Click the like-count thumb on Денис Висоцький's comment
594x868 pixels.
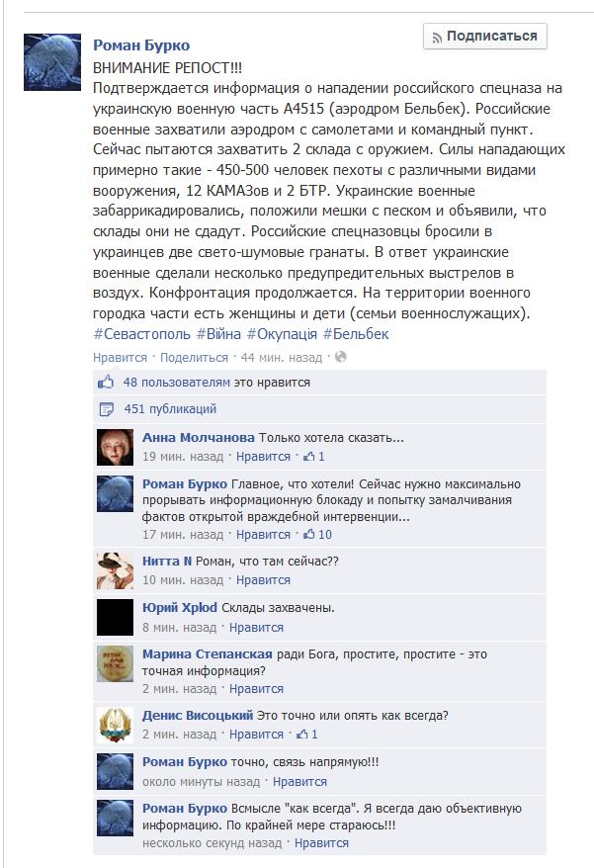pyautogui.click(x=302, y=734)
